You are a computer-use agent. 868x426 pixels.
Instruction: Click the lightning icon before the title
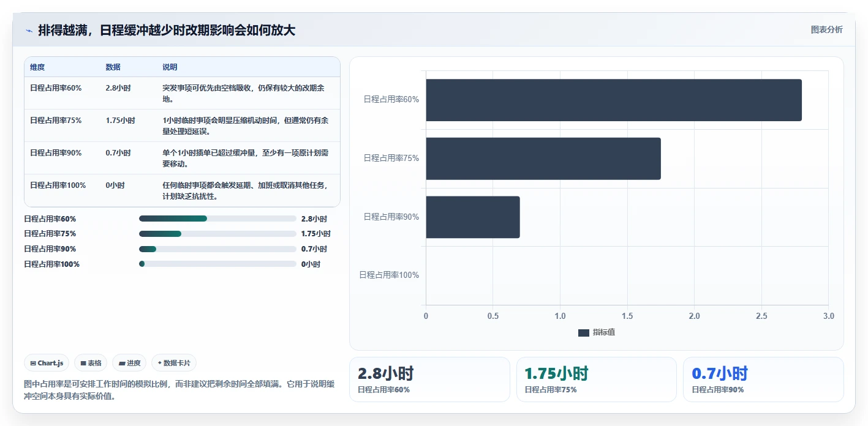tap(29, 31)
